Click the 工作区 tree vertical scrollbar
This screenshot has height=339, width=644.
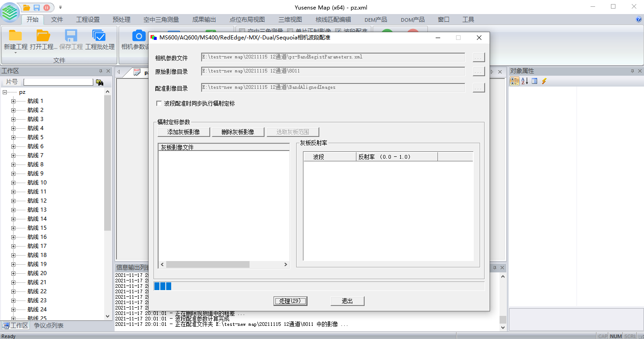107,203
